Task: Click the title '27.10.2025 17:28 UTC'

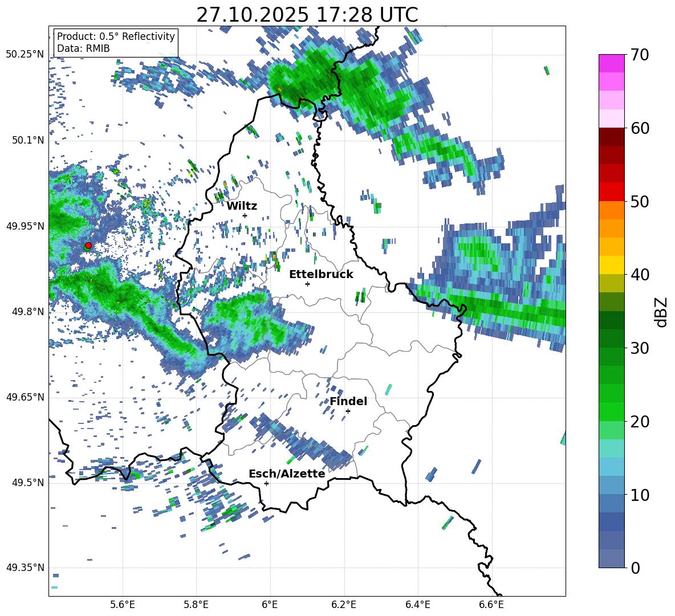Action: (307, 15)
